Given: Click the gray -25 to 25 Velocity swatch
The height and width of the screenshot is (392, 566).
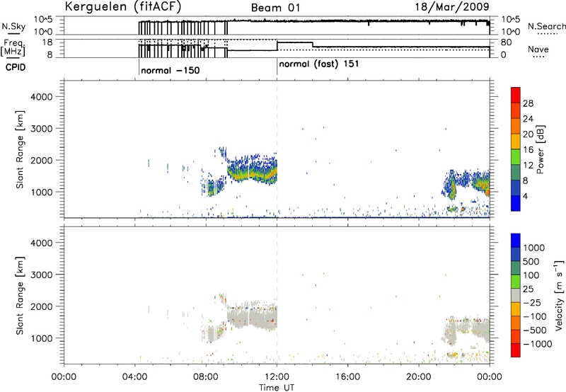Looking at the screenshot, I should click(x=516, y=296).
